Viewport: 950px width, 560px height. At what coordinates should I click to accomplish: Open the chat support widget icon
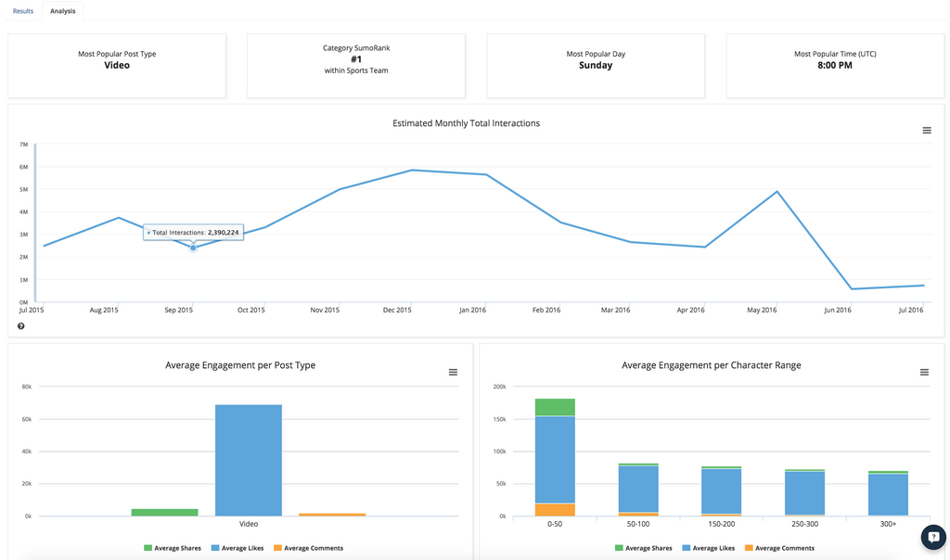pos(932,537)
